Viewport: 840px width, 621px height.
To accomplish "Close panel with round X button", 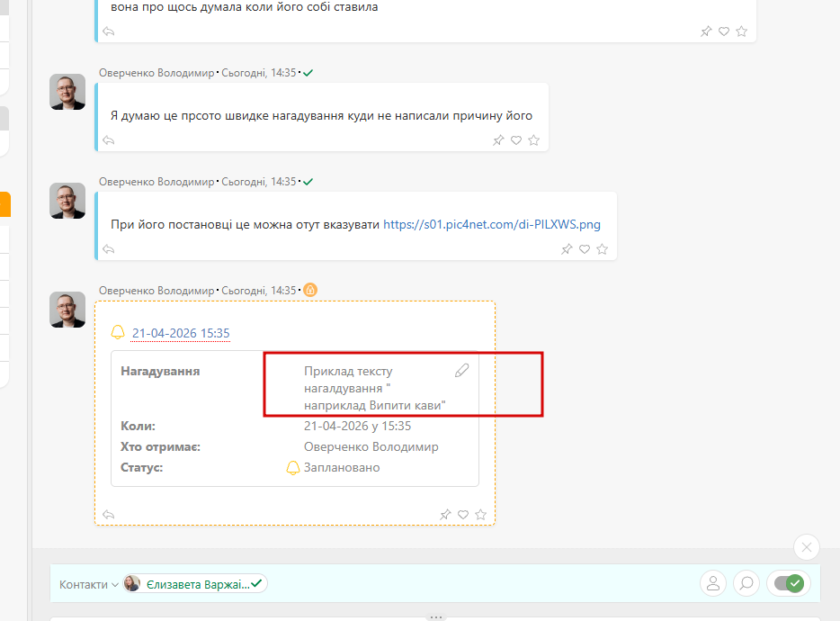I will [807, 547].
